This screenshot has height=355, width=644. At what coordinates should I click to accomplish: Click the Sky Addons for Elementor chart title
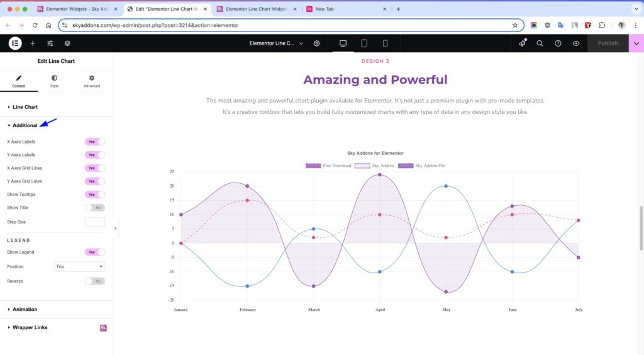pos(375,153)
